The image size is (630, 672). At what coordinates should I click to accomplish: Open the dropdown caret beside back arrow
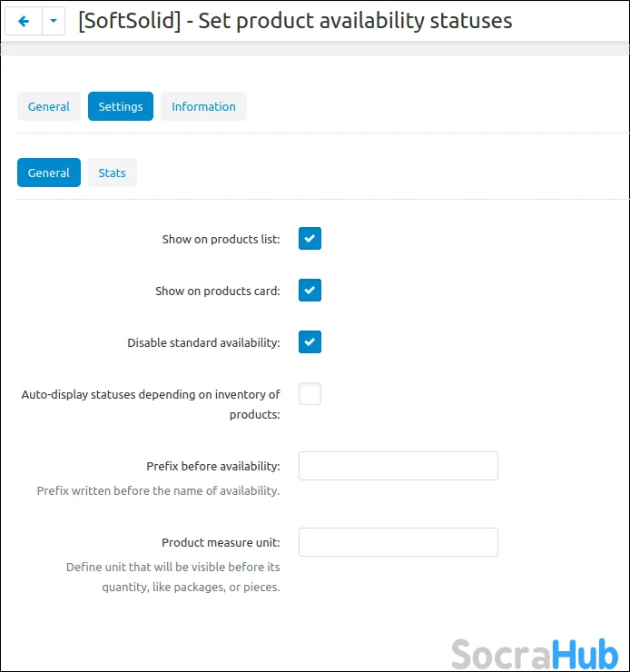tap(54, 20)
